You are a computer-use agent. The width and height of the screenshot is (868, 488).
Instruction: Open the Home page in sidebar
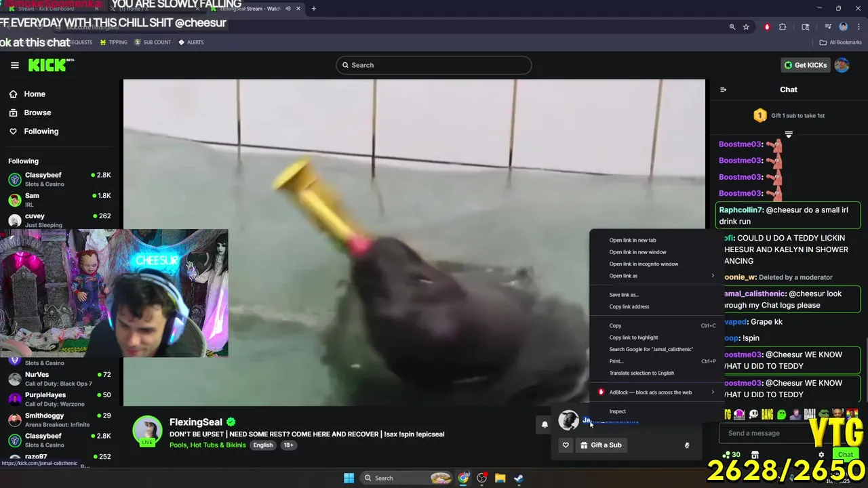27,94
